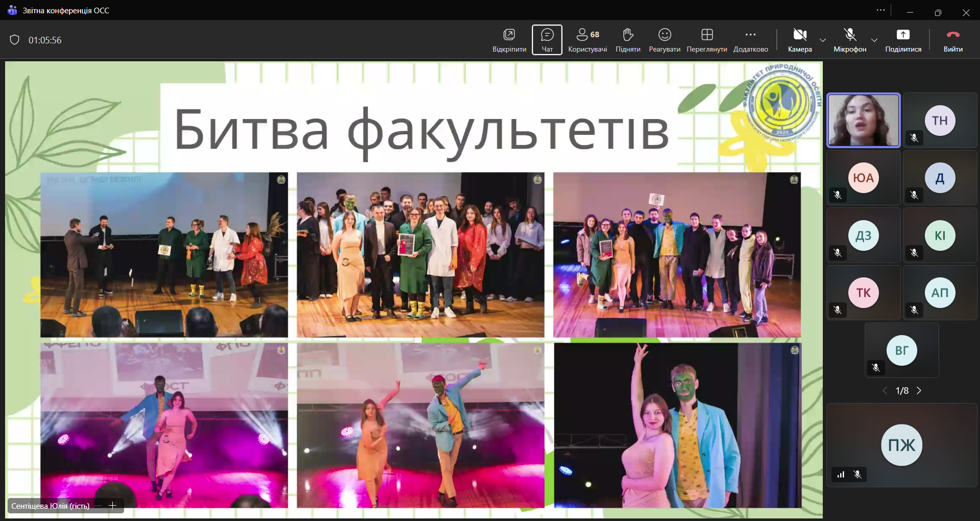Screen dimensions: 980x521
Task: Unmute the Мікрофон microphone
Action: coord(850,40)
